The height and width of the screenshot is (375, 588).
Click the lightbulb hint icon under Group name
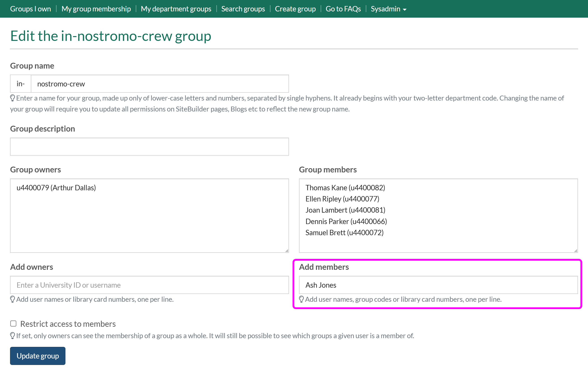click(13, 98)
